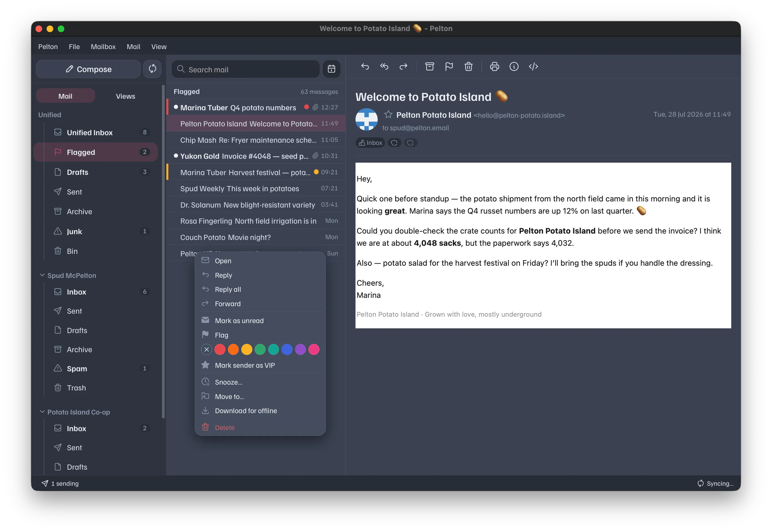The width and height of the screenshot is (772, 532).
Task: Open the calendar icon next to the search box
Action: click(331, 69)
